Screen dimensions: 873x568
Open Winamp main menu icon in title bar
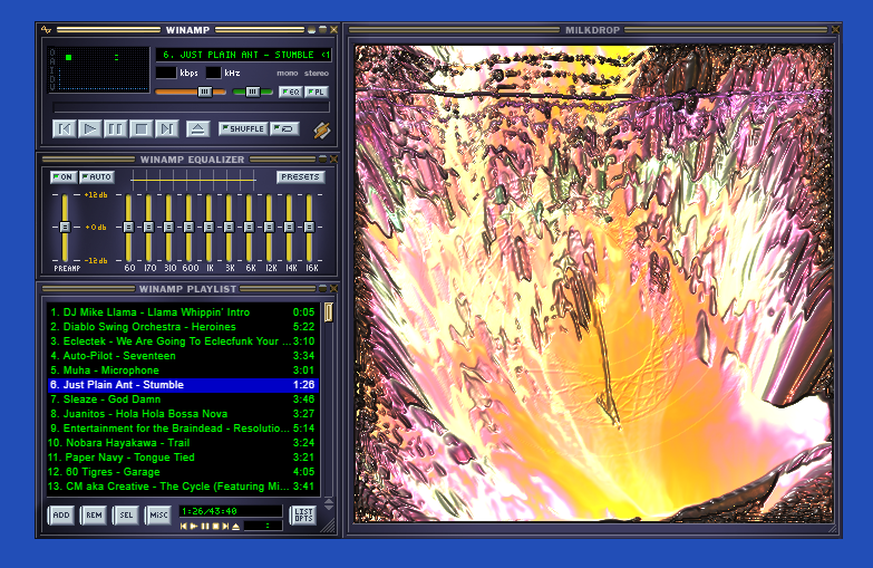[46, 30]
